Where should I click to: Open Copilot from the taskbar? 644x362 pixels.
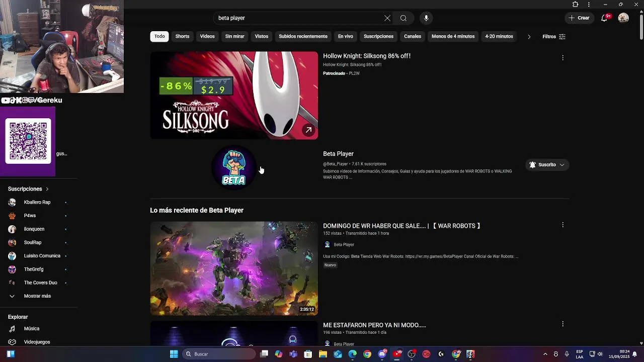click(x=279, y=354)
